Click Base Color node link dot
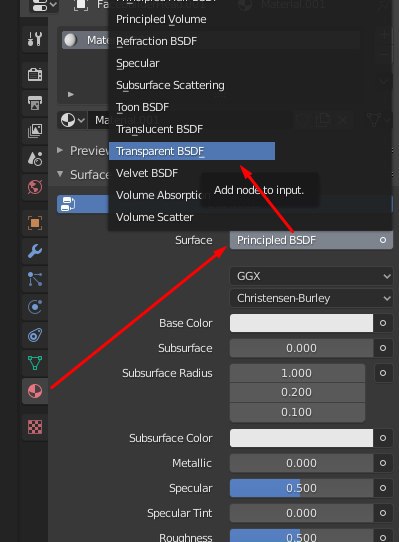 pyautogui.click(x=383, y=323)
